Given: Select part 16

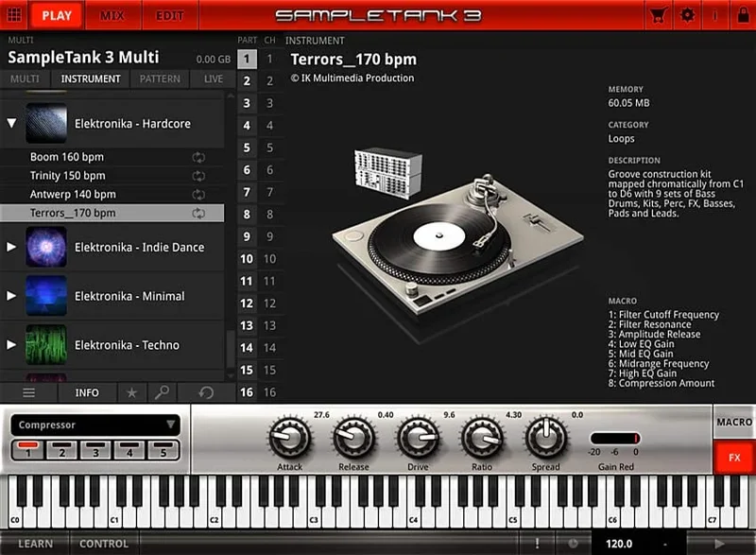Looking at the screenshot, I should tap(247, 392).
